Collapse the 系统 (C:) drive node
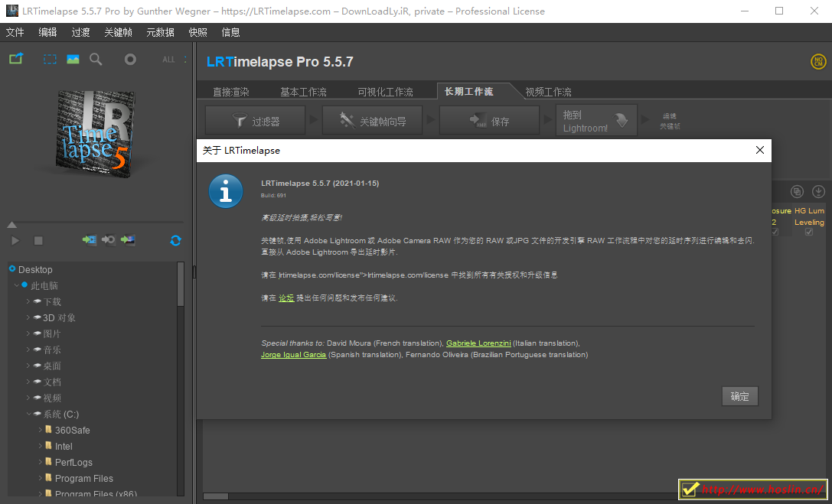Viewport: 832px width, 504px height. (x=28, y=414)
